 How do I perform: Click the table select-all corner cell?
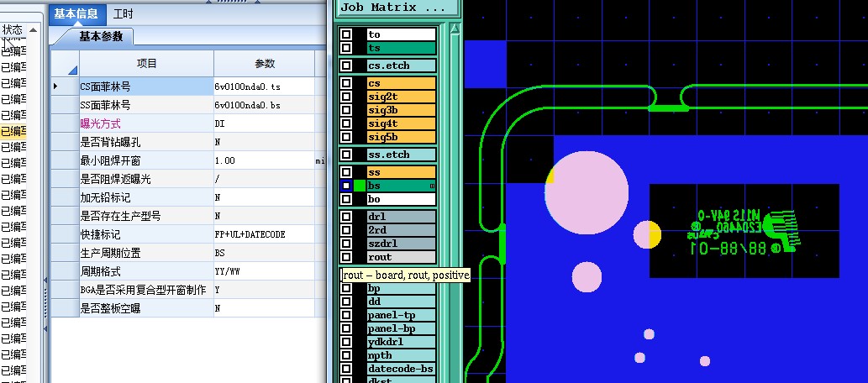point(66,64)
